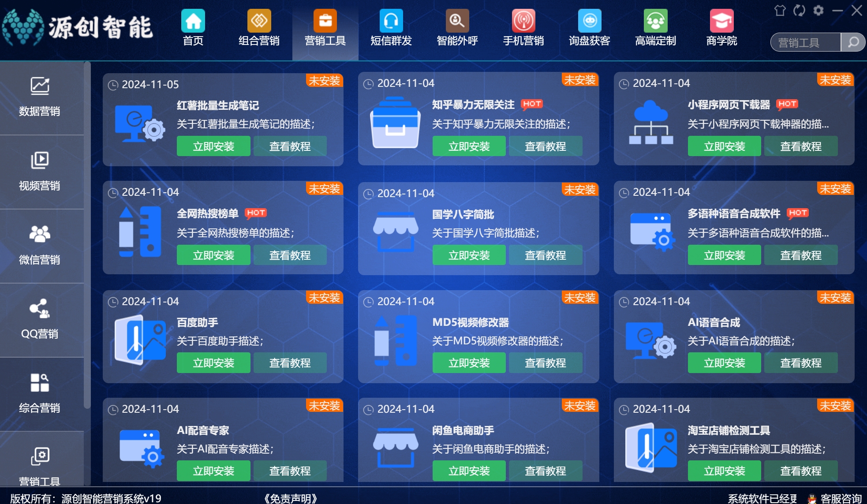Click the magnifier search button

[853, 43]
